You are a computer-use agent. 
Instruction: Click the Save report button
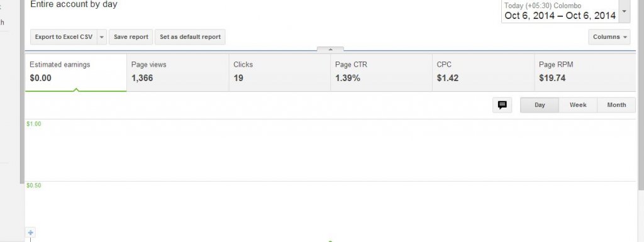(x=131, y=37)
